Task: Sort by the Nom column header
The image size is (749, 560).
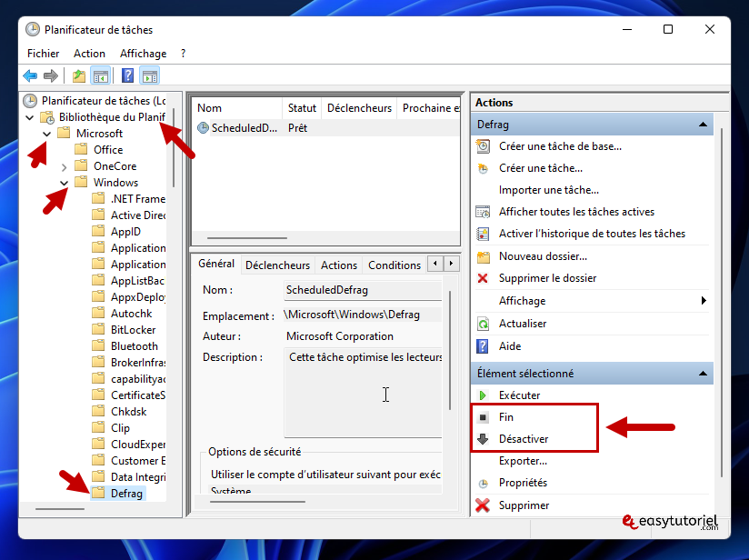Action: coord(237,108)
